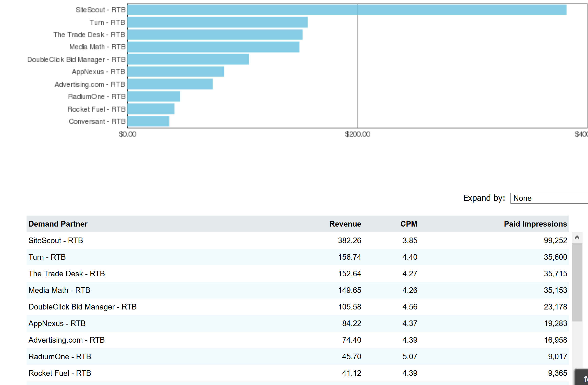Click CPM value 4.27
588x385 pixels.
pos(410,274)
